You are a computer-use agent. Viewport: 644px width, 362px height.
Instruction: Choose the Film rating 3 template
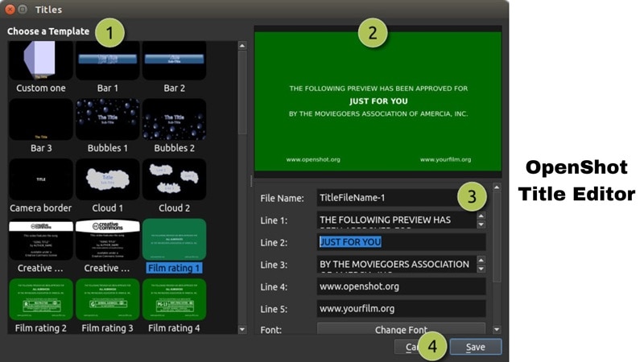pos(108,299)
